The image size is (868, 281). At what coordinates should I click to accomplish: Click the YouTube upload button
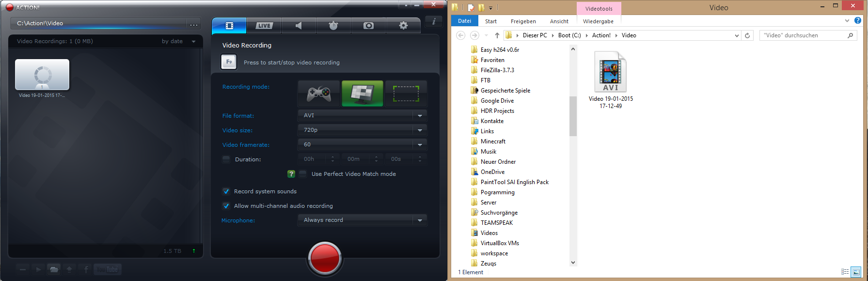pyautogui.click(x=107, y=269)
